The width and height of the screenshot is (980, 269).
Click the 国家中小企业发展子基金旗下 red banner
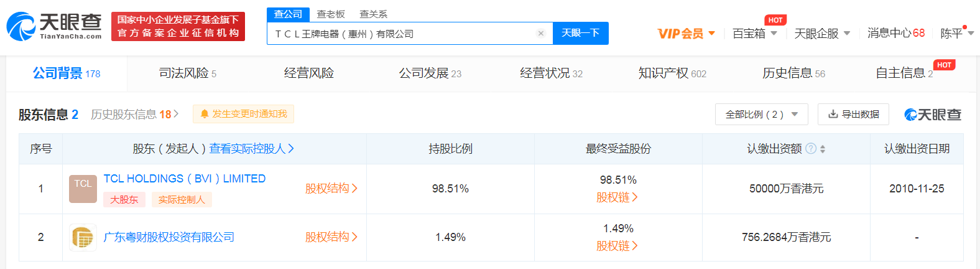pyautogui.click(x=178, y=26)
